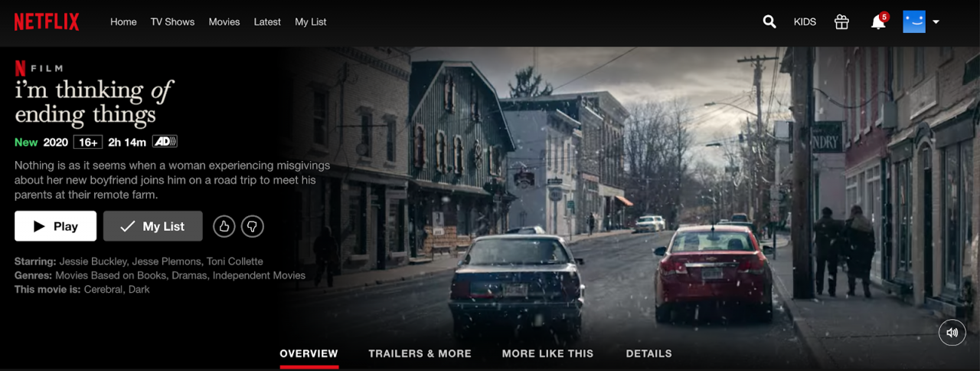The width and height of the screenshot is (980, 371).
Task: Open Toni Collette actor link
Action: [234, 261]
